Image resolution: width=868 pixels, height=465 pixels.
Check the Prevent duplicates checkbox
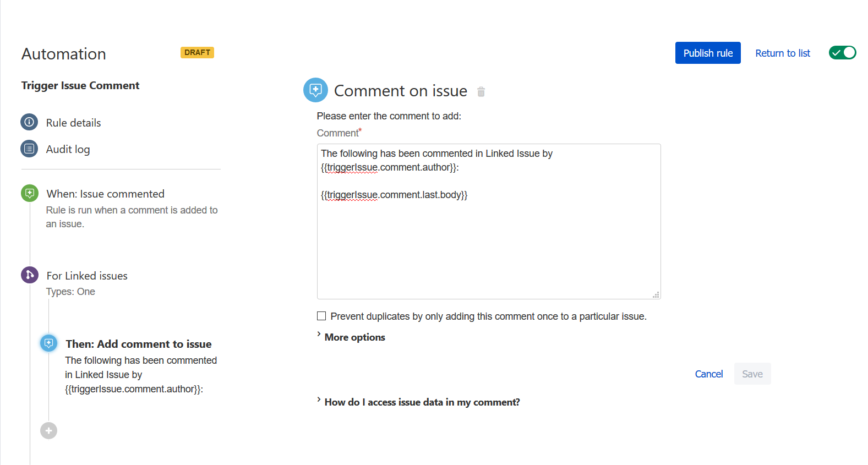tap(321, 316)
